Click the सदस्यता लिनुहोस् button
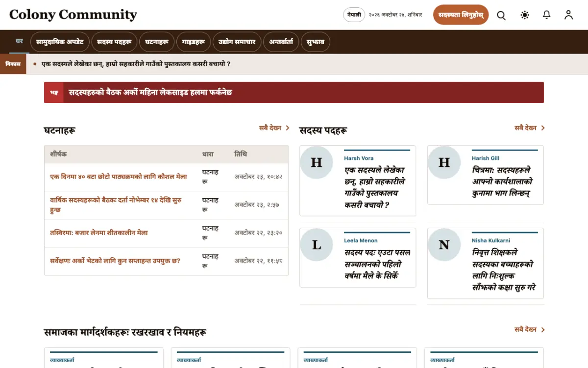Image resolution: width=588 pixels, height=368 pixels. click(x=461, y=15)
